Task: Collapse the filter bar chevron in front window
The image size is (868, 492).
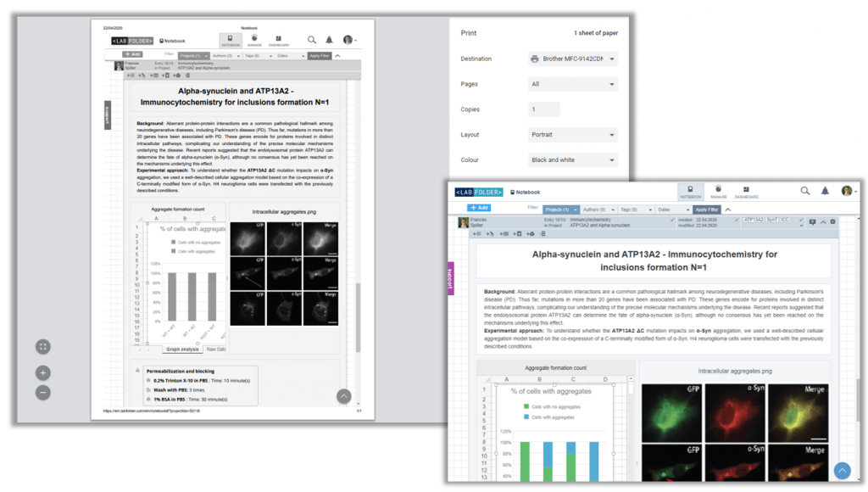Action: coord(728,210)
